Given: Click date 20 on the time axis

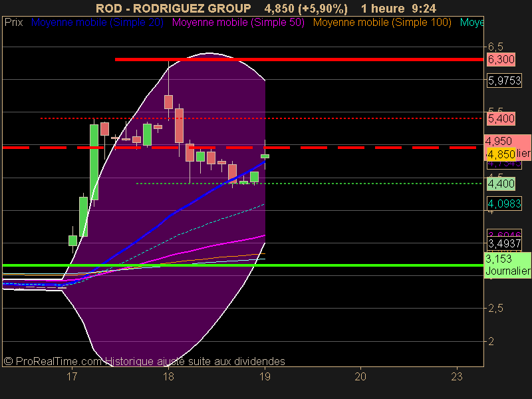Looking at the screenshot, I should point(360,376).
